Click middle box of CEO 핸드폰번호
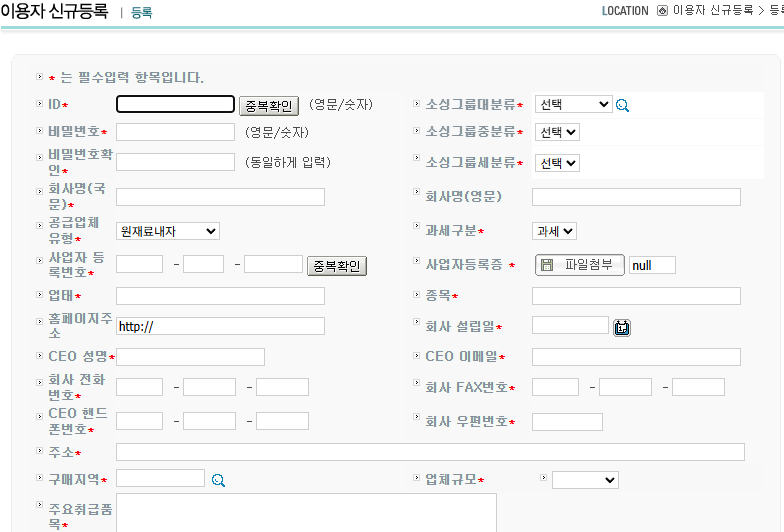This screenshot has width=784, height=532. click(x=209, y=421)
